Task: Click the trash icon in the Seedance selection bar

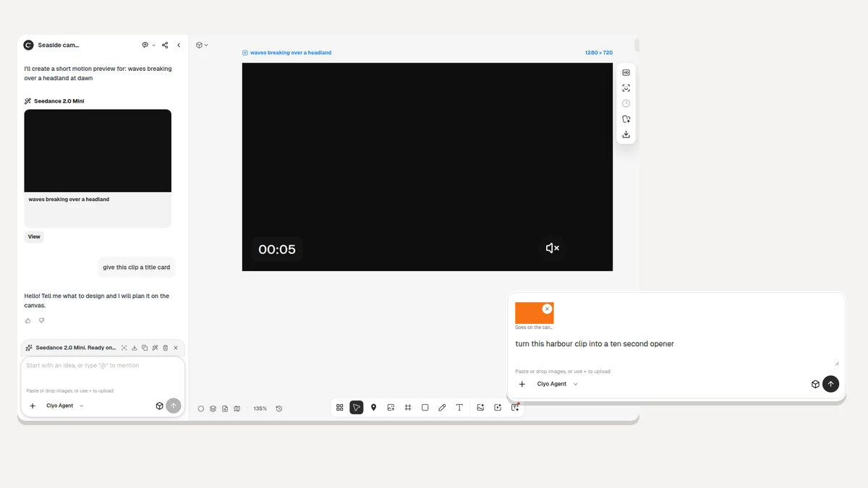Action: click(x=165, y=348)
